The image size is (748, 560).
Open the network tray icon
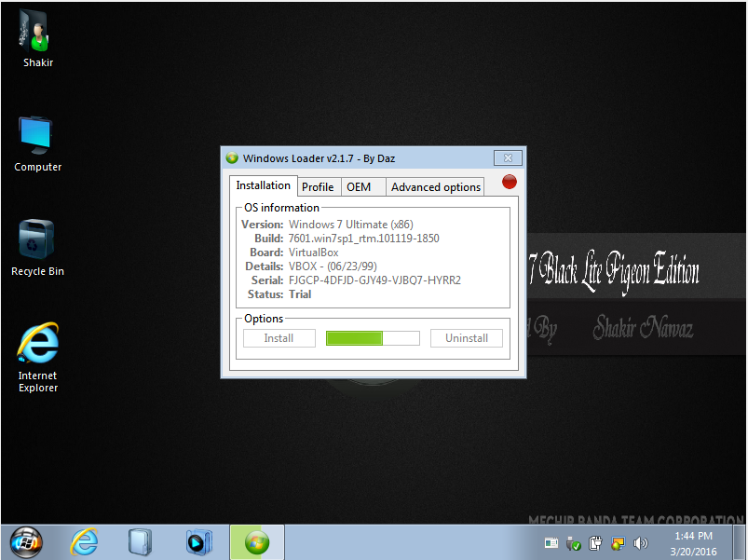618,543
